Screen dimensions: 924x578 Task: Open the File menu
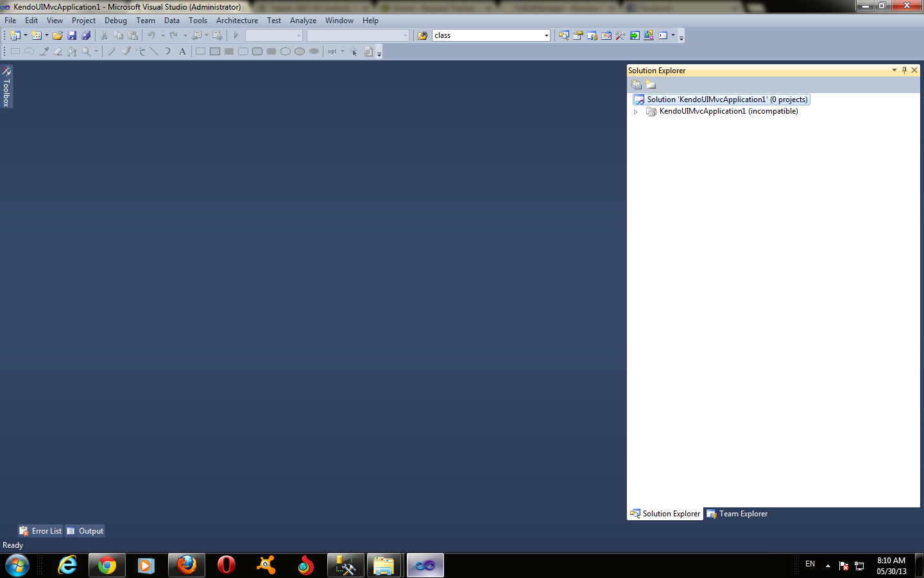pyautogui.click(x=10, y=21)
